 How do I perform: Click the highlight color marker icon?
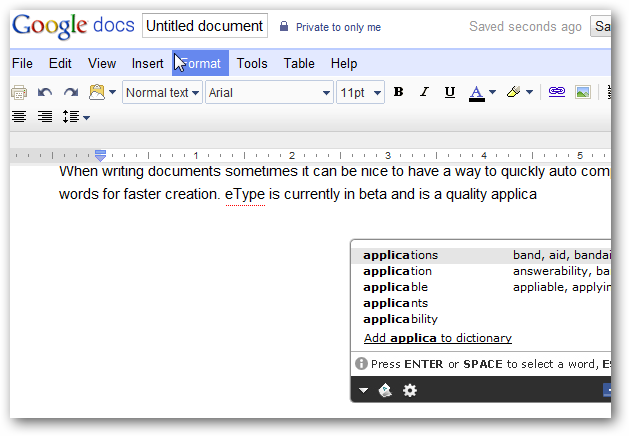click(x=513, y=92)
